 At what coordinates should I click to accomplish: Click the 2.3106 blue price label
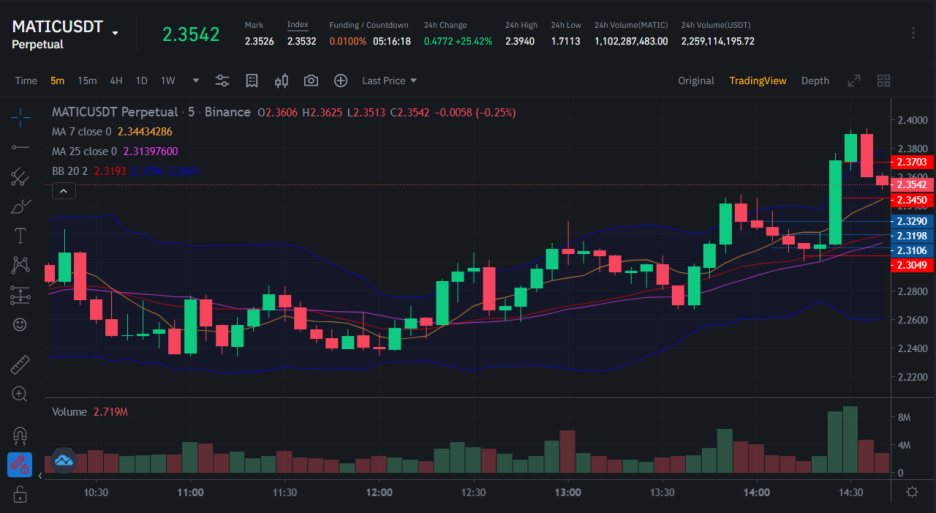(912, 250)
